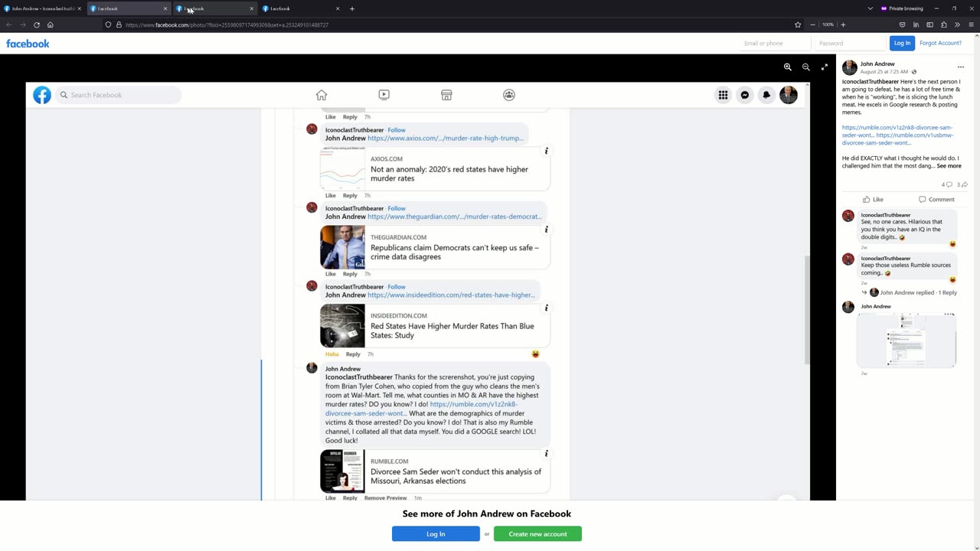Screen dimensions: 980x551
Task: Open IconoclastTruthbearer name on 'no one cares' comment
Action: tap(886, 215)
